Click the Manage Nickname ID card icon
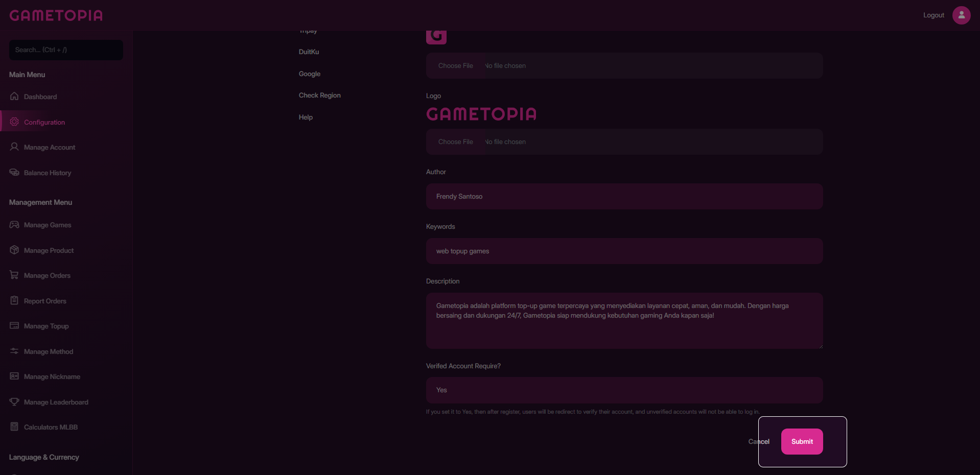The image size is (980, 475). pyautogui.click(x=14, y=376)
